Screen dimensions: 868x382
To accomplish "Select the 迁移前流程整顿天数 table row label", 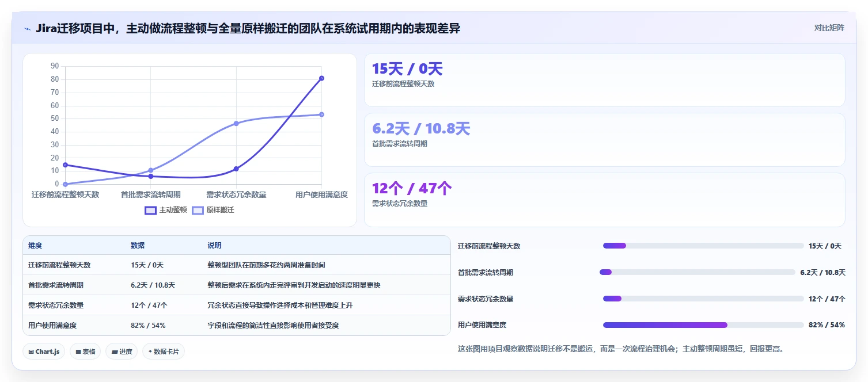I will point(59,265).
